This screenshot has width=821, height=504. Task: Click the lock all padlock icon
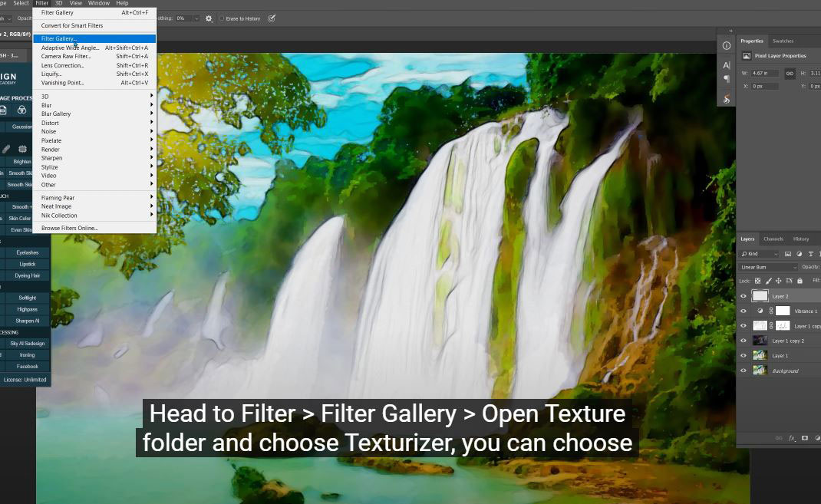(800, 281)
